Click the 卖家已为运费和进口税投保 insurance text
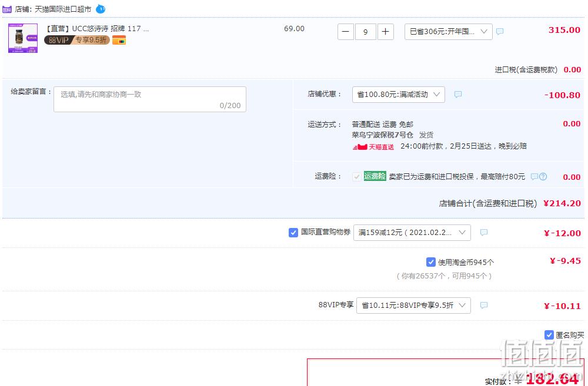Viewport: 588px width, 386px height. tap(457, 176)
